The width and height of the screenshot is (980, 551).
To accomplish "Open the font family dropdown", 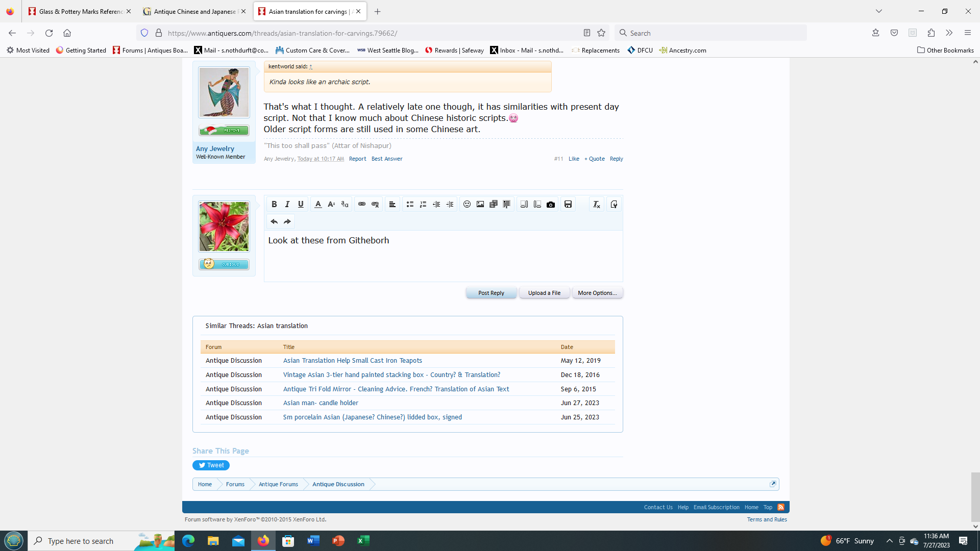I will point(345,204).
